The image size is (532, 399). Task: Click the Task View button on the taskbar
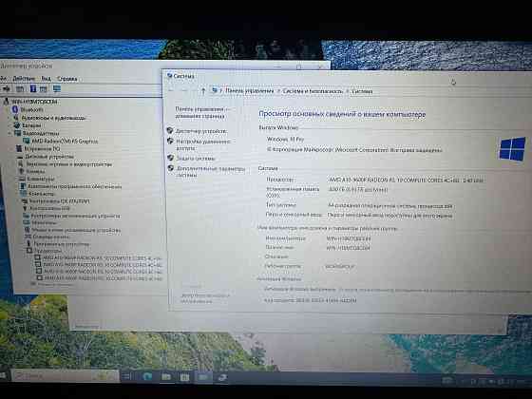127,376
